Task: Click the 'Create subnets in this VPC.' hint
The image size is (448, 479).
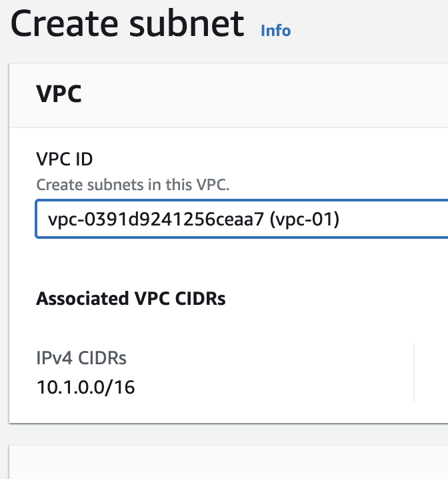Action: (133, 185)
